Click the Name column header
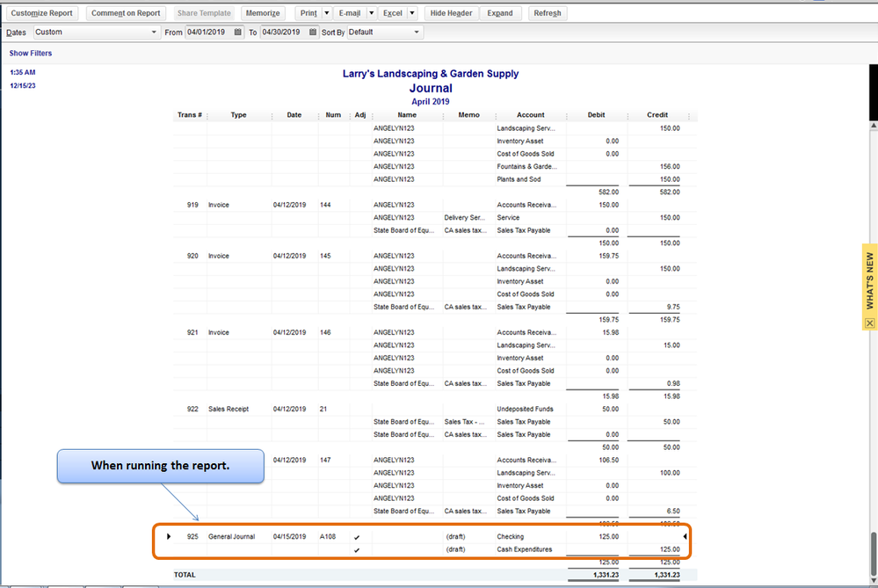This screenshot has width=878, height=588. coord(407,115)
